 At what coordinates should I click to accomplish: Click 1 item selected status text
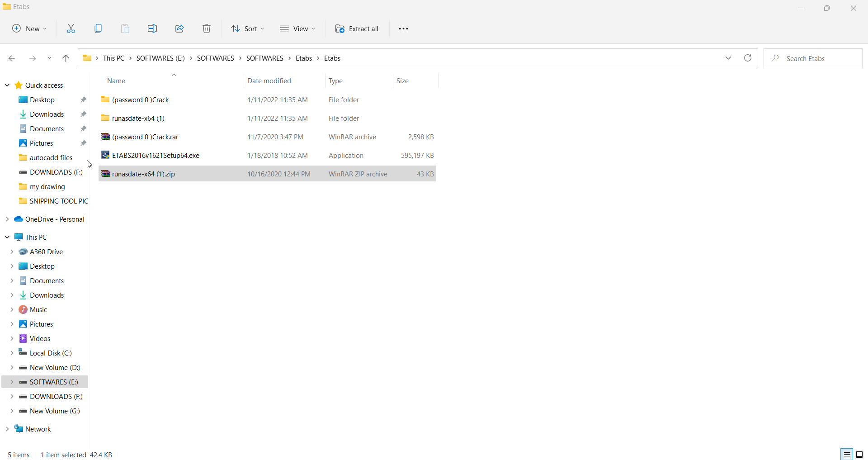pos(63,455)
